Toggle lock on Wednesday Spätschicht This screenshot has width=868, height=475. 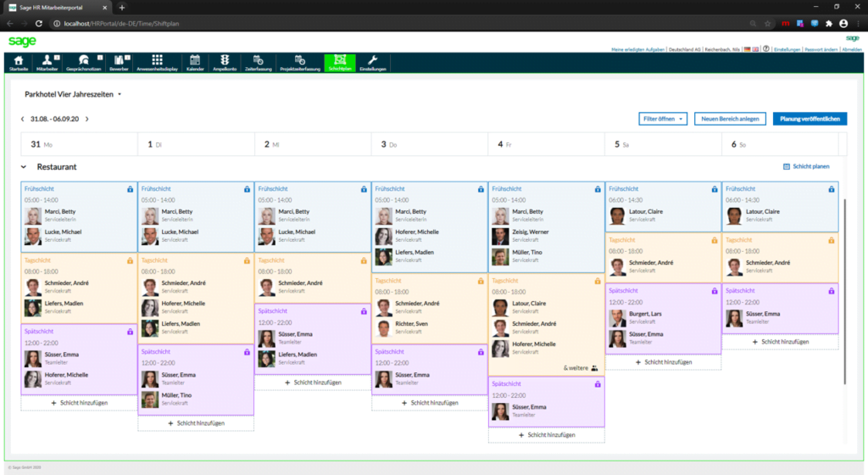(364, 311)
